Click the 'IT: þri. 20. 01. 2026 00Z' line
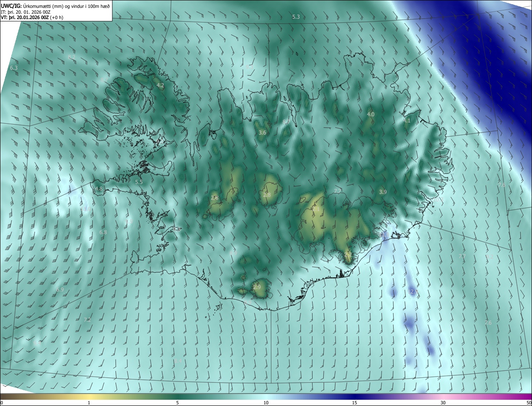Screen dimensions: 532x406 [x=25, y=12]
